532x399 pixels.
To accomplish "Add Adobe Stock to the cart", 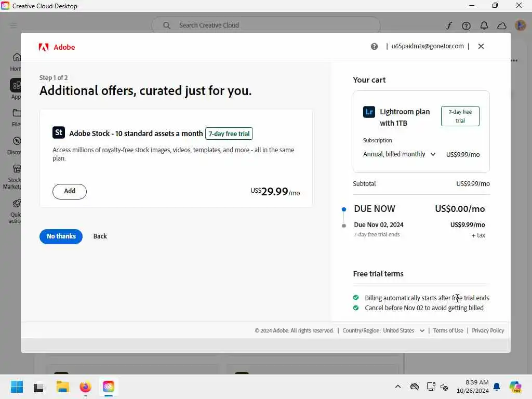I will click(x=70, y=191).
